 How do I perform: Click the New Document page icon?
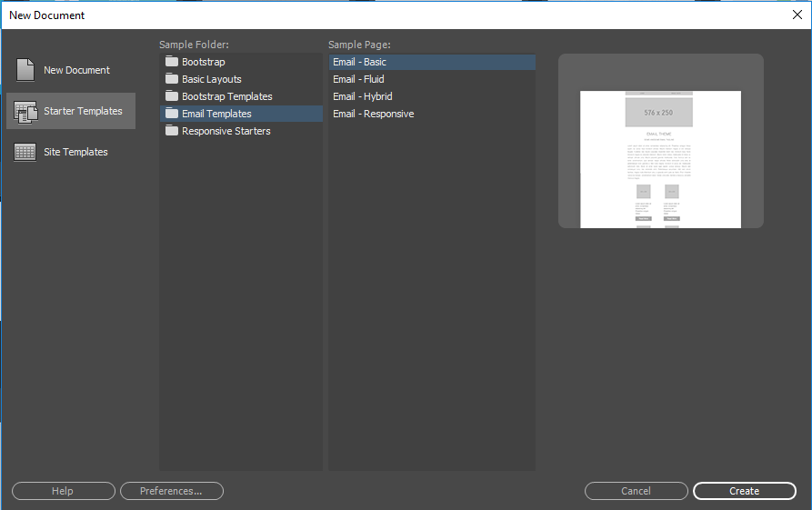tap(25, 70)
